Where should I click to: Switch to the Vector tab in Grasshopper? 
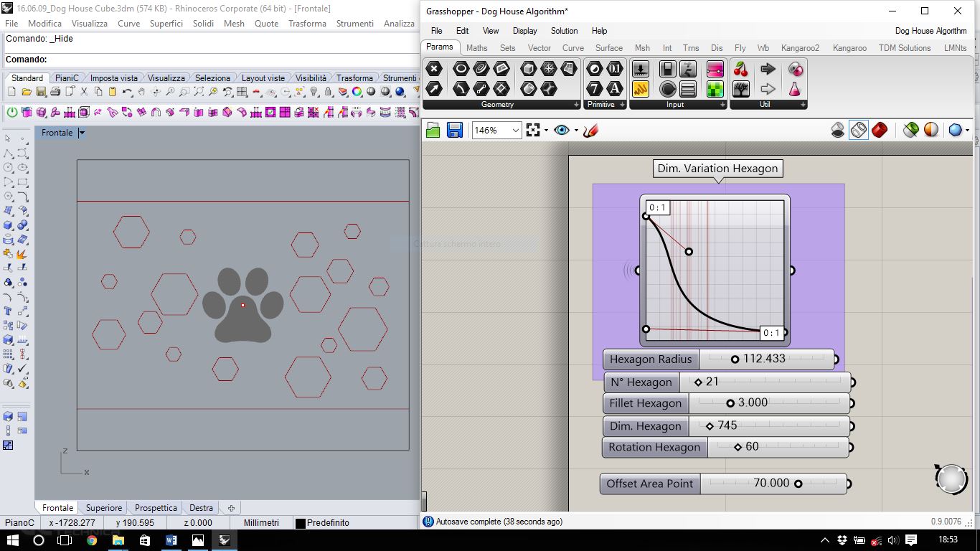[x=539, y=48]
